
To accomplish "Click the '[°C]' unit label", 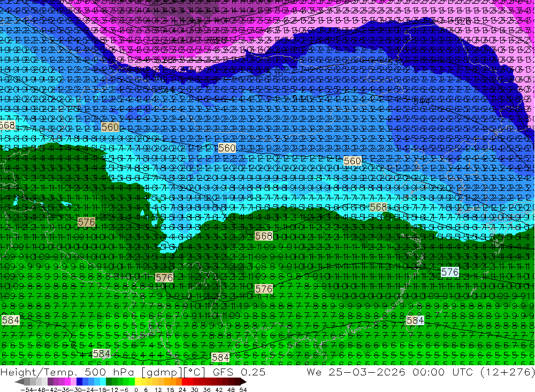I will [x=195, y=372].
